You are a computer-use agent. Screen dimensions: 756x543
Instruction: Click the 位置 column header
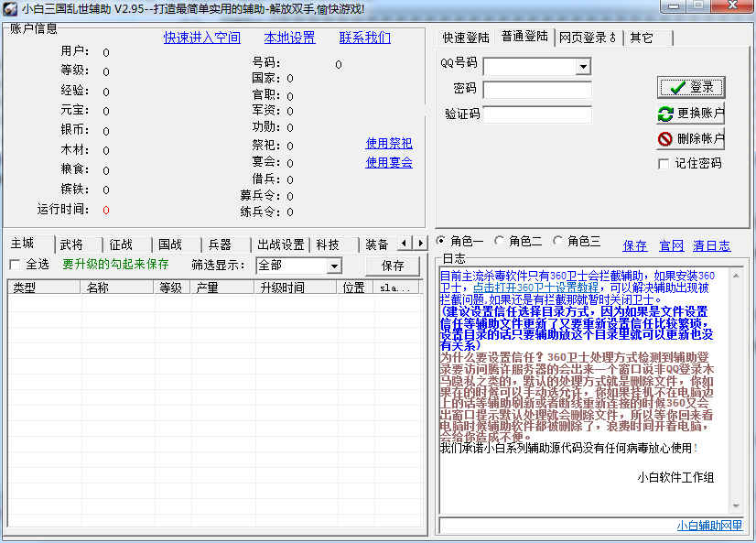point(355,288)
